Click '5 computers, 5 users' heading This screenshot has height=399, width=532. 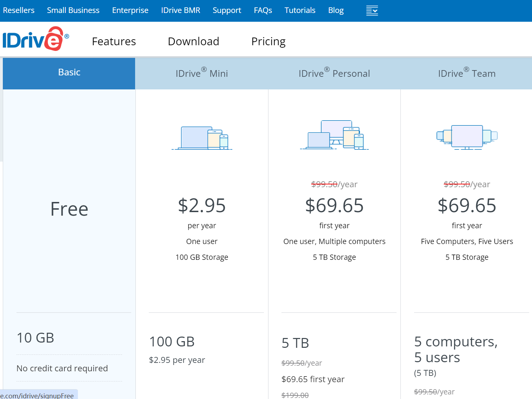click(x=456, y=349)
